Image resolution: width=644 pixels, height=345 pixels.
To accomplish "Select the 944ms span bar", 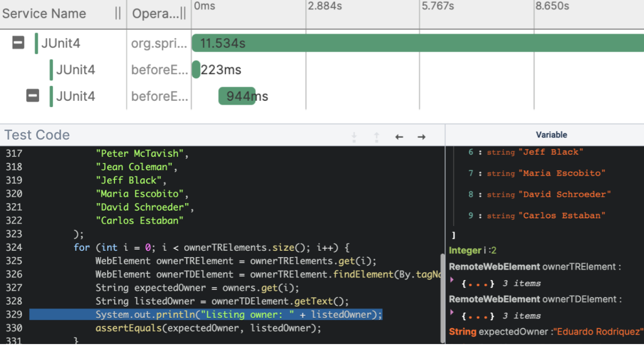I will coord(237,96).
